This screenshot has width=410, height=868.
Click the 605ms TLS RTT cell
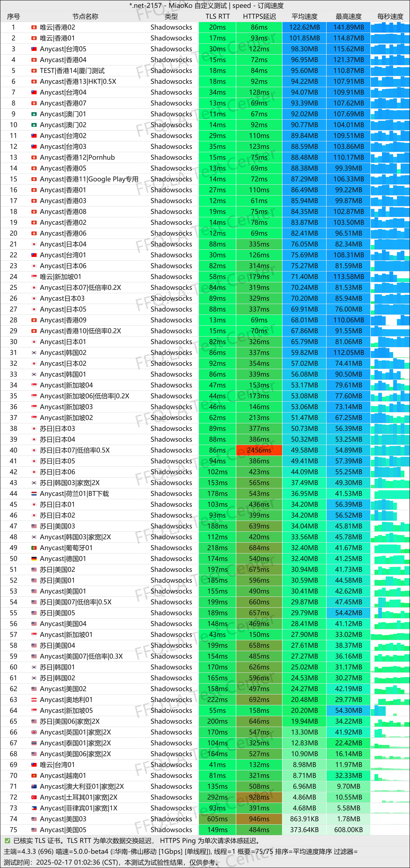[218, 819]
